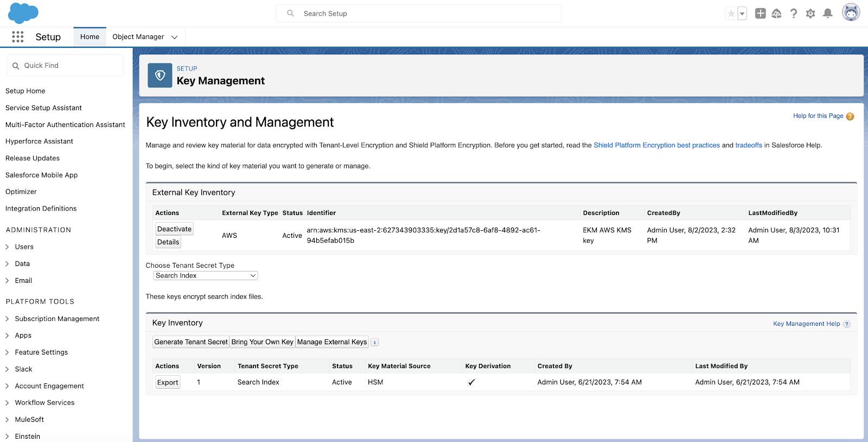Screen dimensions: 868x442
Task: Open the global actions plus icon
Action: tap(761, 14)
